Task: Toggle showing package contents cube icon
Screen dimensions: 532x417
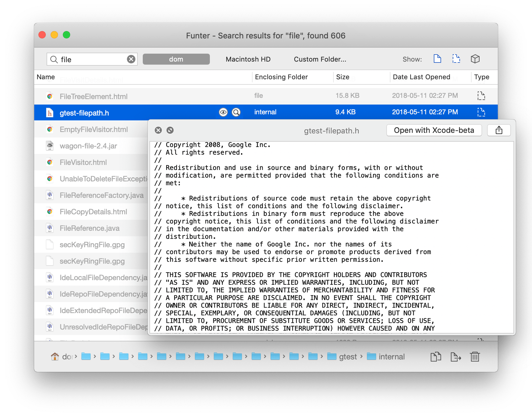Action: click(x=475, y=59)
